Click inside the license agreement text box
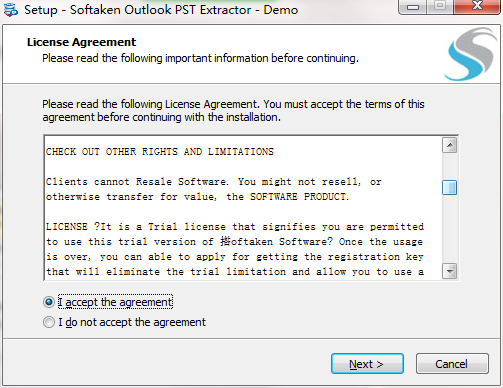Screen dimensions: 503x388 (x=243, y=208)
